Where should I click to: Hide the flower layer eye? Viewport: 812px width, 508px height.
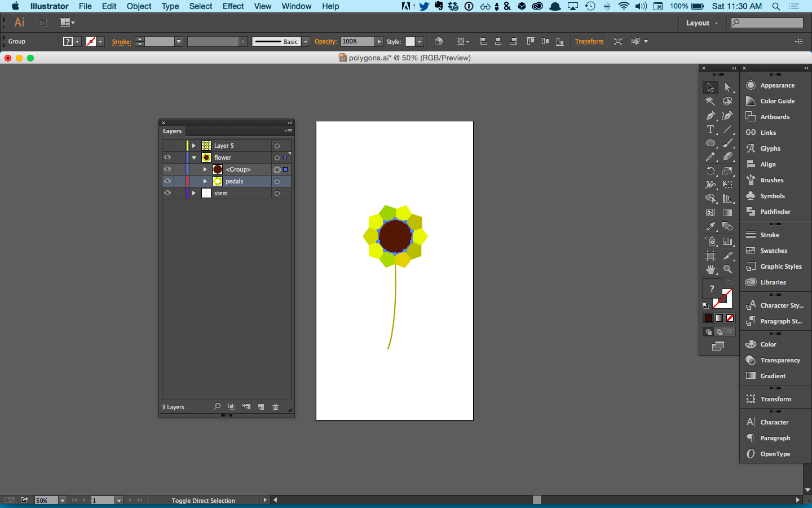point(167,157)
